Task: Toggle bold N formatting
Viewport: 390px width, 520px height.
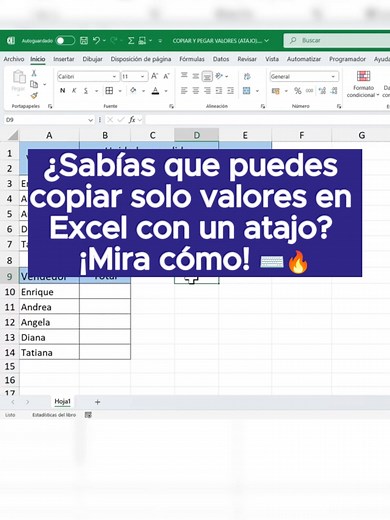Action: coord(62,91)
